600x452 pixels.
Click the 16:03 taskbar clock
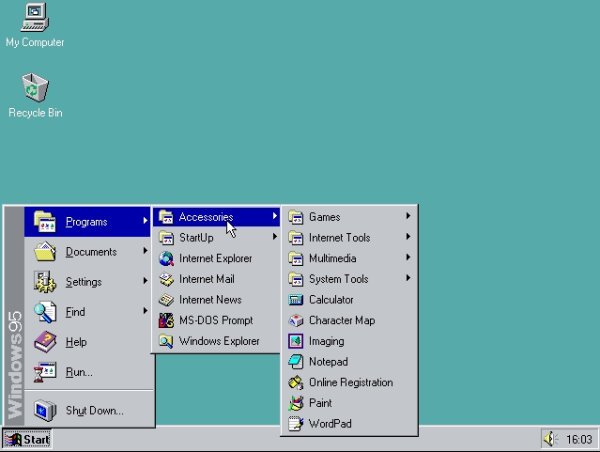(x=579, y=439)
